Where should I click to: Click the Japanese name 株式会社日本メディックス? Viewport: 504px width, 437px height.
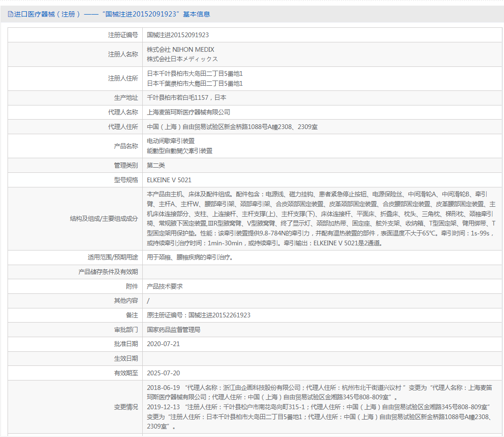coord(182,59)
